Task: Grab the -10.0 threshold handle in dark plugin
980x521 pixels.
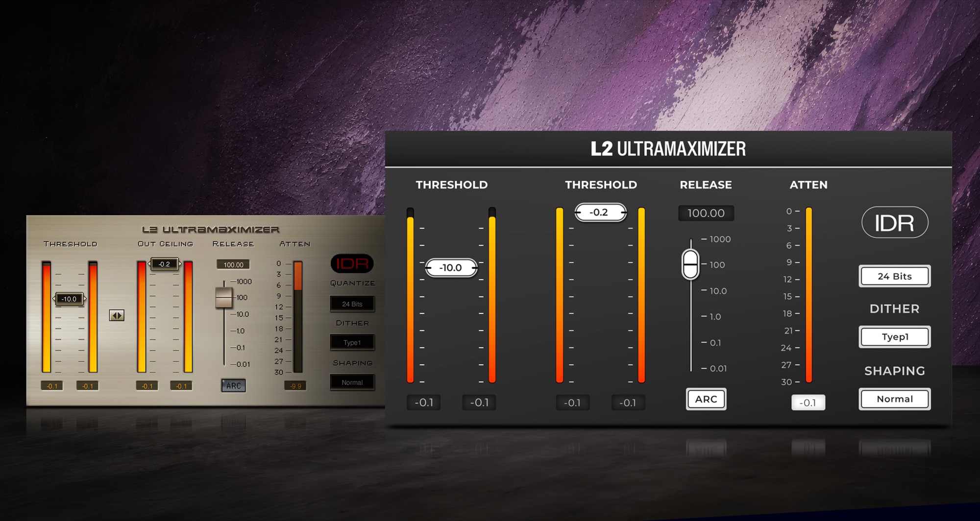Action: (x=451, y=268)
